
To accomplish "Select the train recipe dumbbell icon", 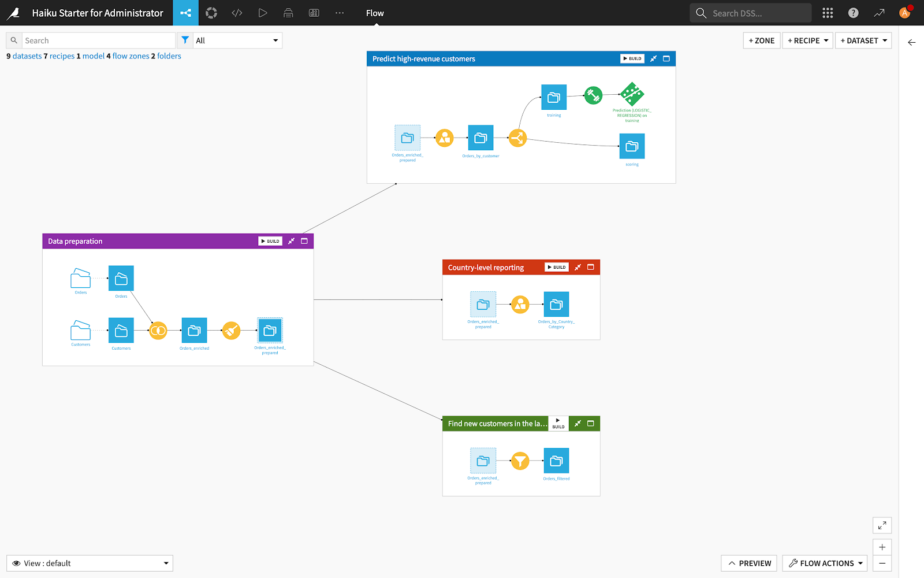I will 593,95.
